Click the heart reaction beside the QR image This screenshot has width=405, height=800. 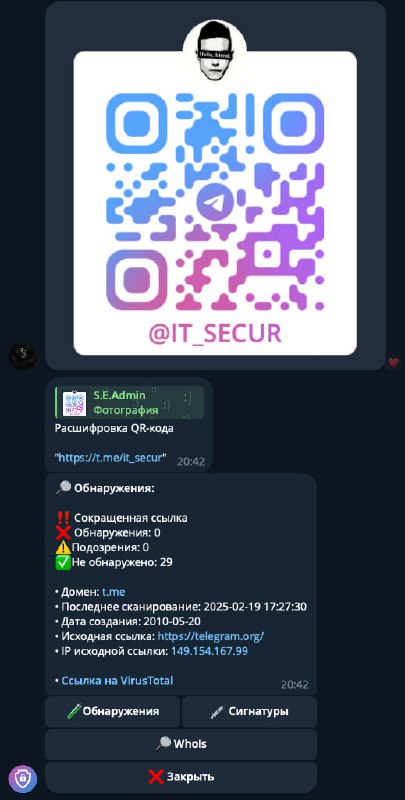coord(393,362)
